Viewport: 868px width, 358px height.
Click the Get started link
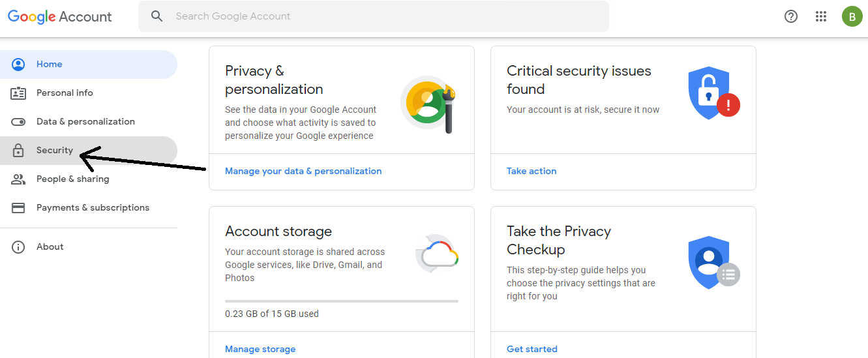(532, 349)
